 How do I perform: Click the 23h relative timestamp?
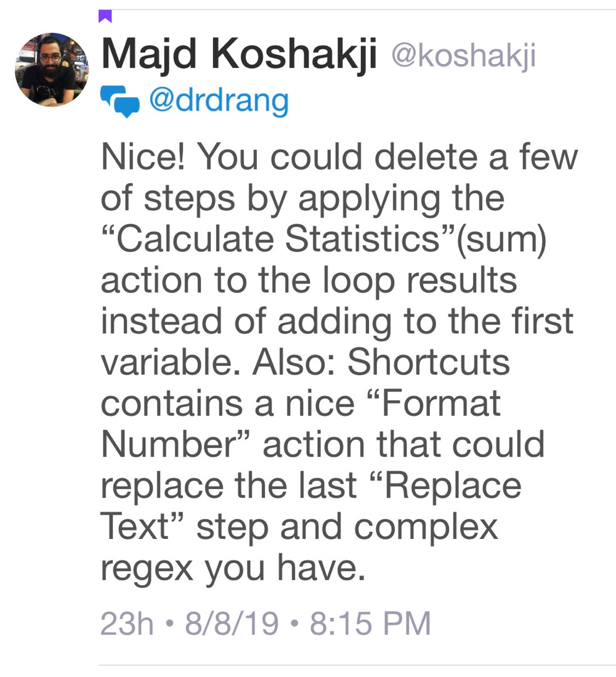[x=127, y=623]
